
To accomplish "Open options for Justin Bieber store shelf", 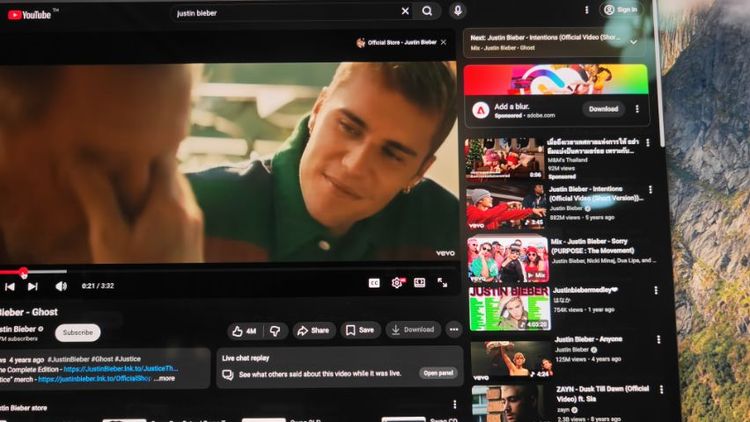I will click(454, 404).
